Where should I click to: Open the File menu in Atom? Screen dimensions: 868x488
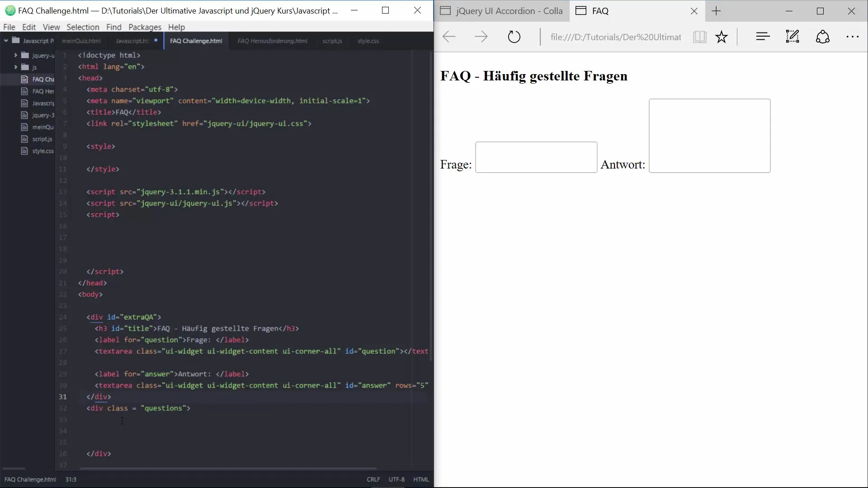(x=9, y=27)
